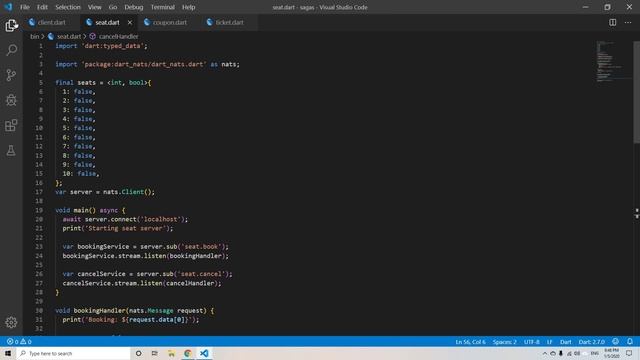Click 'void main() async {' line

click(x=90, y=210)
